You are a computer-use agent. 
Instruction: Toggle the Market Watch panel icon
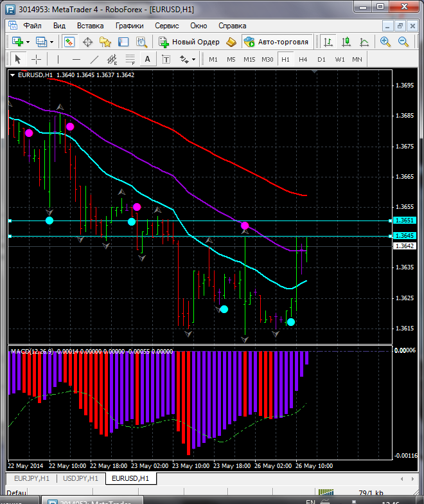(69, 42)
